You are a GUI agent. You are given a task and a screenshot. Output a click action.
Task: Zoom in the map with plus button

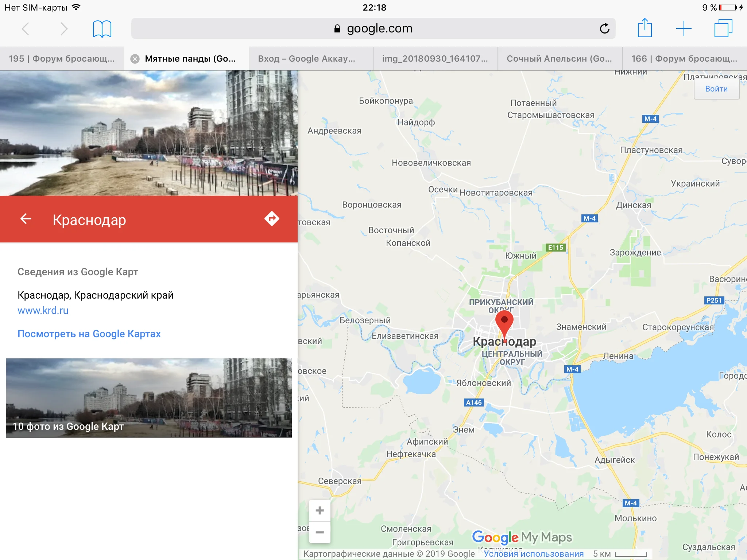pos(320,510)
